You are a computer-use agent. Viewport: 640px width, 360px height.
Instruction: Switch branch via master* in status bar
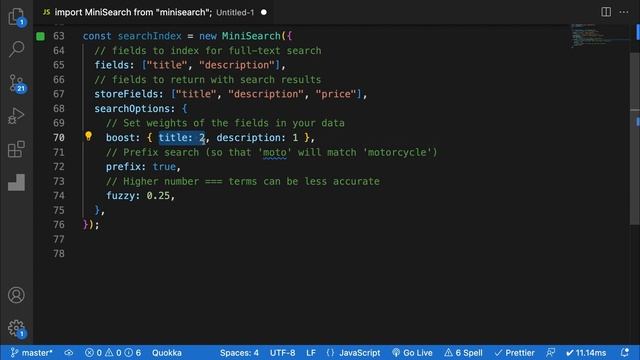coord(32,353)
